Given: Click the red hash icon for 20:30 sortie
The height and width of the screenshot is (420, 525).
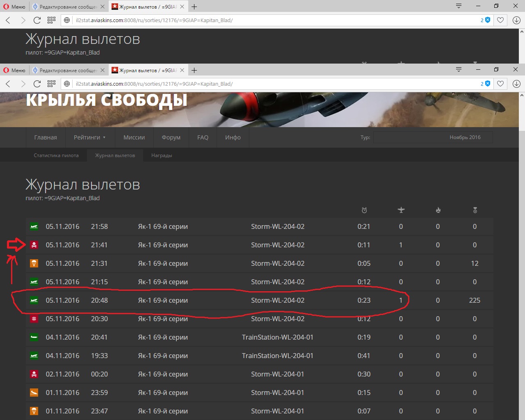Looking at the screenshot, I should click(x=34, y=319).
